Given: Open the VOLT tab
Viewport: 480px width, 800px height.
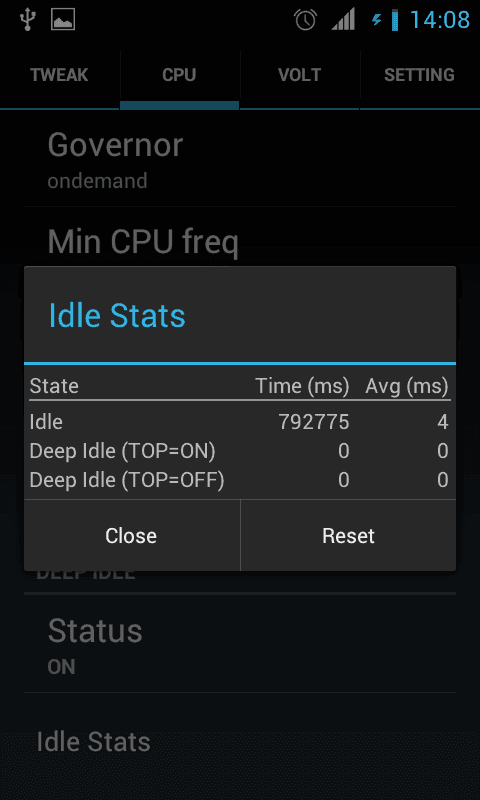Looking at the screenshot, I should click(x=299, y=75).
